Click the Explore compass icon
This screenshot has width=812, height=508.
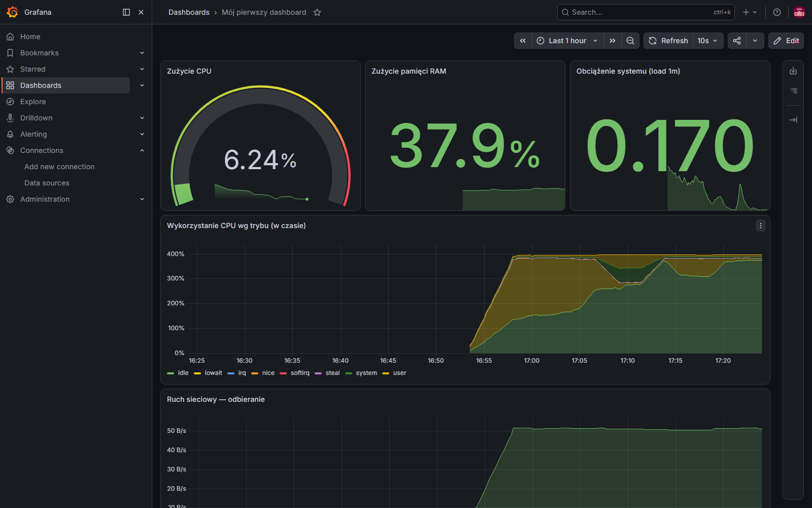coord(10,102)
